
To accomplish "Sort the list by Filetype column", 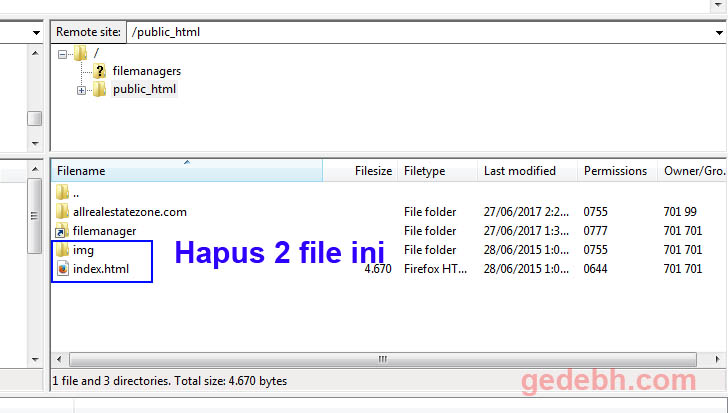I will tap(437, 171).
